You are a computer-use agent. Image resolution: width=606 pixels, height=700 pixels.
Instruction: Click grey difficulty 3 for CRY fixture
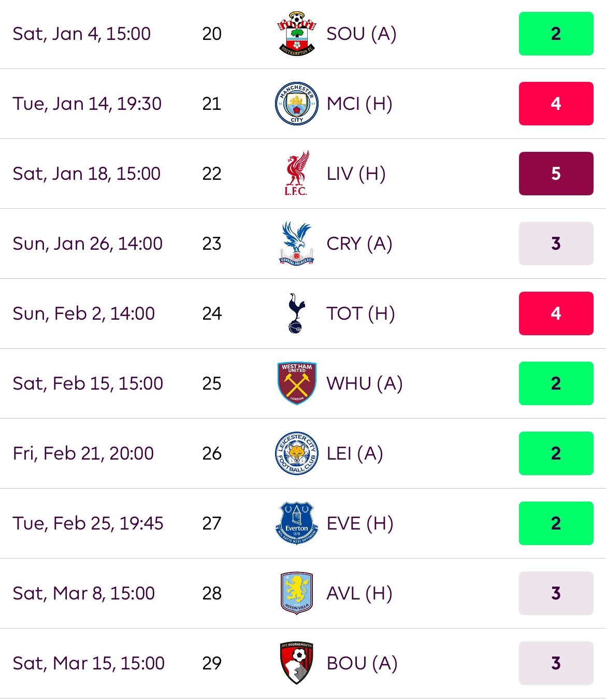556,244
